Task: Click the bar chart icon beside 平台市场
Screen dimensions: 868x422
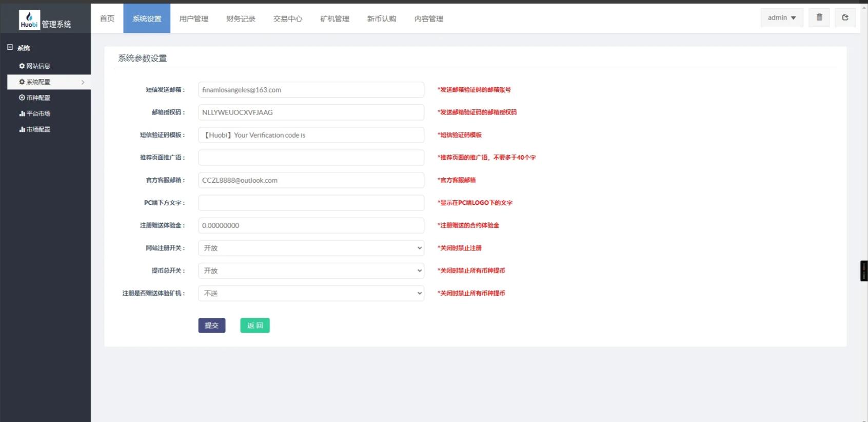Action: [22, 113]
